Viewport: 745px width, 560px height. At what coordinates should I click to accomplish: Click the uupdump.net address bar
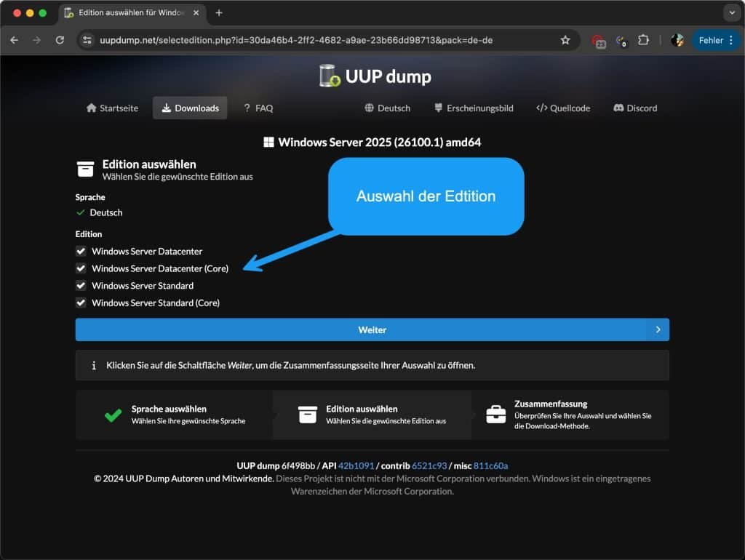point(291,40)
